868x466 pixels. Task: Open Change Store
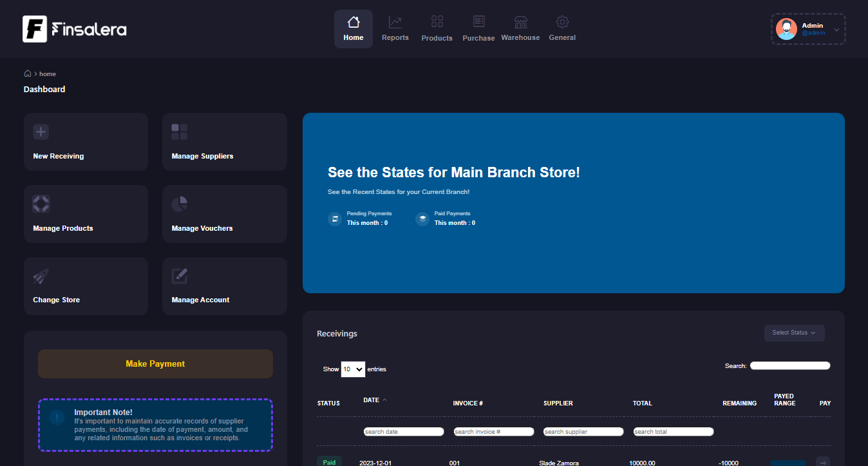(86, 286)
